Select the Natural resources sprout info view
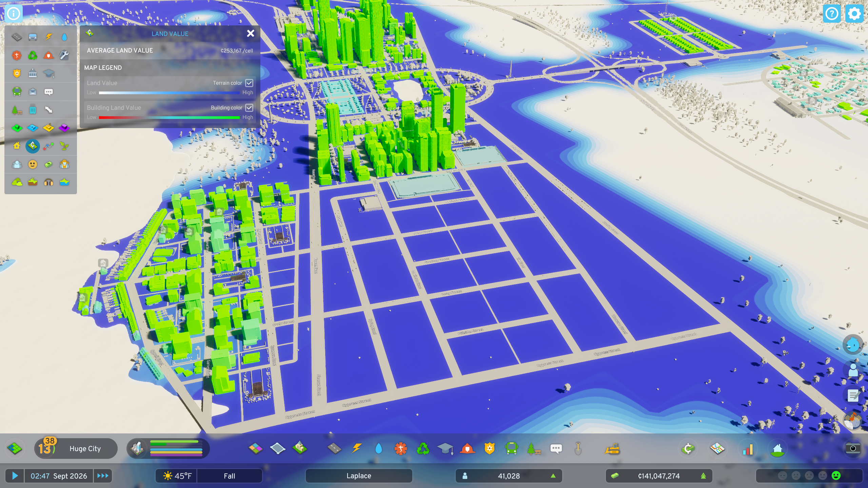This screenshot has height=488, width=868. pos(64,146)
